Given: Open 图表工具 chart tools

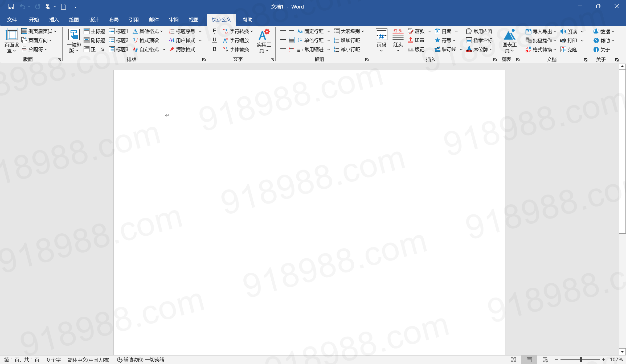Looking at the screenshot, I should [509, 41].
